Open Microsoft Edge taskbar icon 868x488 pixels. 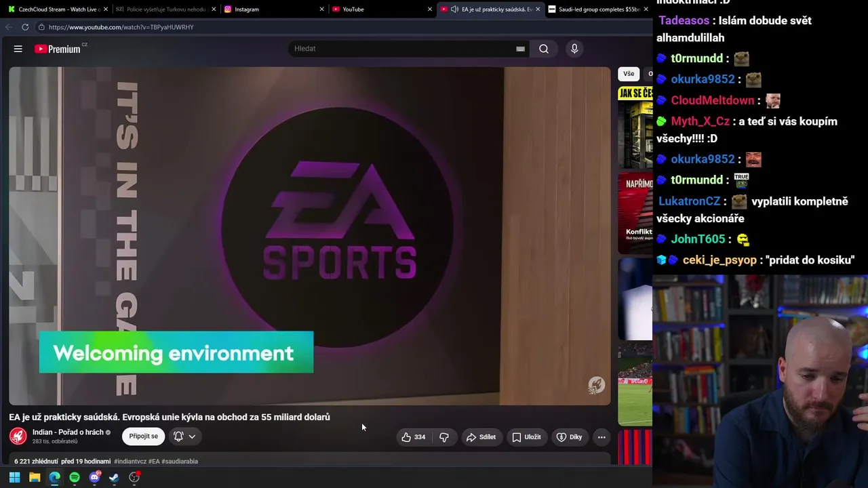pos(54,477)
